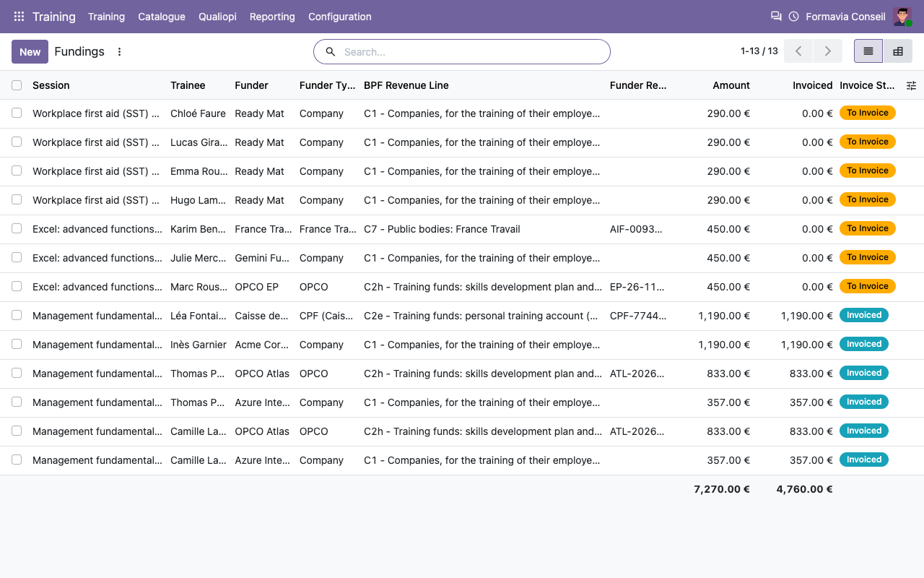Viewport: 924px width, 578px height.
Task: Click the To Invoice badge for Hugo Lam...
Action: click(x=868, y=199)
